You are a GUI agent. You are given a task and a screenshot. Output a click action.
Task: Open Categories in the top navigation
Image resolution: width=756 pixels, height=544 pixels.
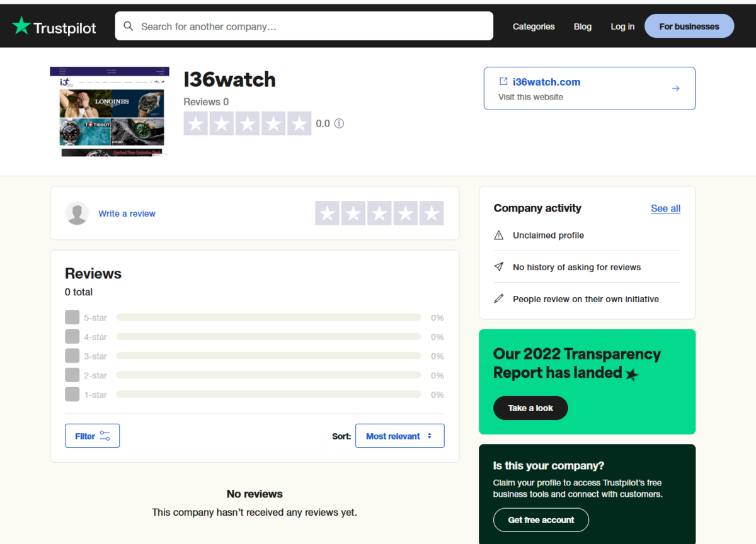(534, 26)
